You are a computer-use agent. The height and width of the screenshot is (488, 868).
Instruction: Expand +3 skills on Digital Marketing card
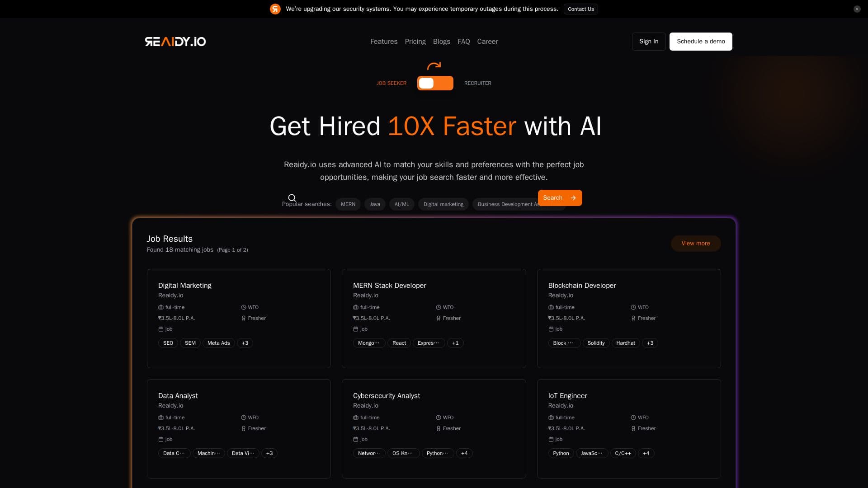(x=245, y=343)
